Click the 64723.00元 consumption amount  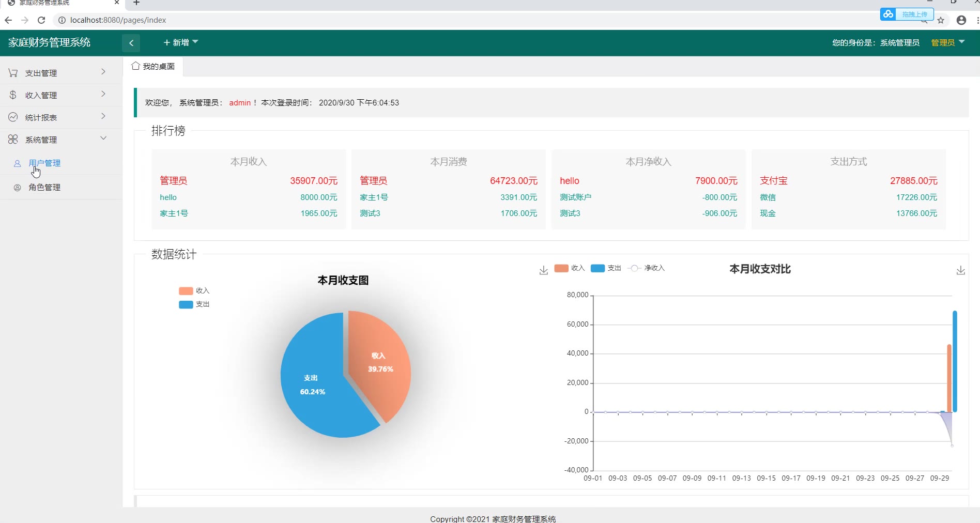coord(514,181)
